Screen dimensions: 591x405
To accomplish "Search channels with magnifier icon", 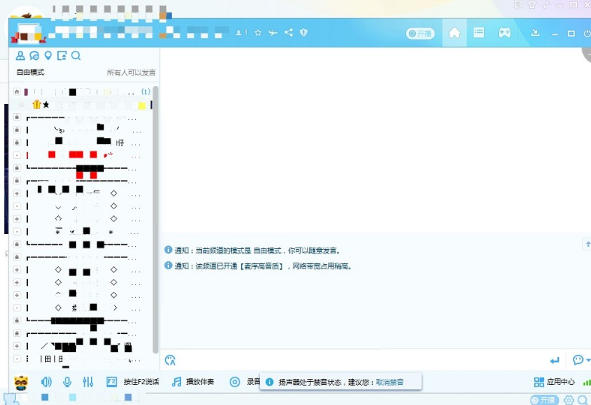I will click(x=76, y=56).
